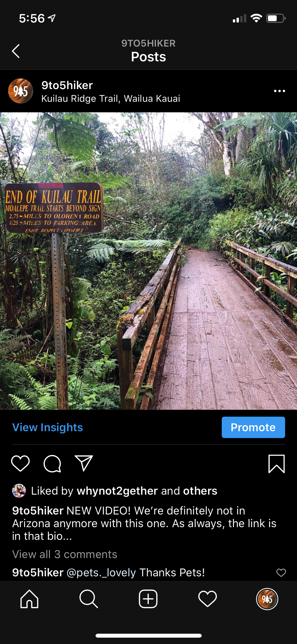Create a new post with plus icon
Screen dimensions: 297x644
point(148,599)
